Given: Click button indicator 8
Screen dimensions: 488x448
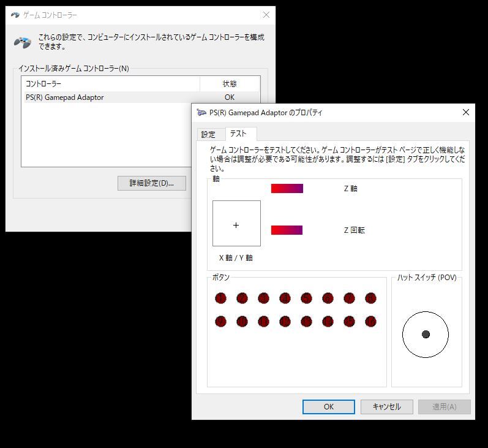Looking at the screenshot, I should point(370,298).
